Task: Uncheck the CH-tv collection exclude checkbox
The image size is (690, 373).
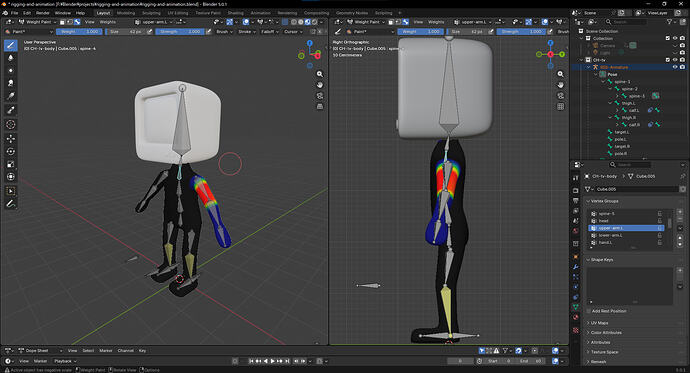Action: pyautogui.click(x=668, y=60)
